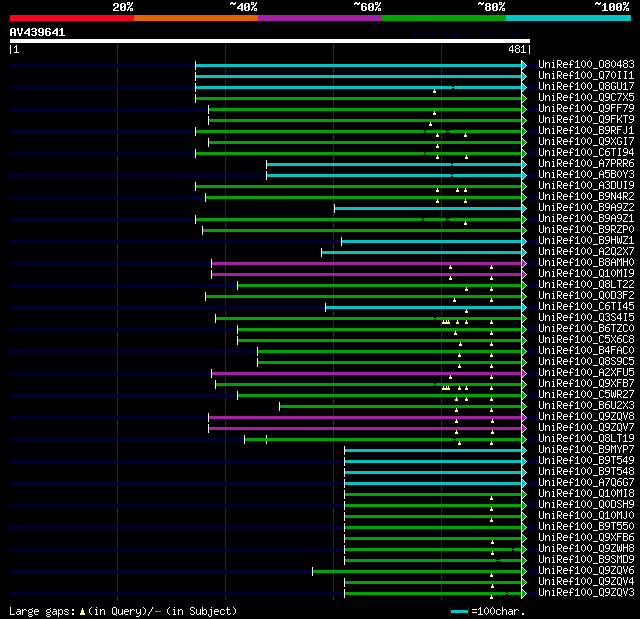Select the UniRef100_Q9ZQV4 label
This screenshot has height=619, width=640.
point(586,582)
